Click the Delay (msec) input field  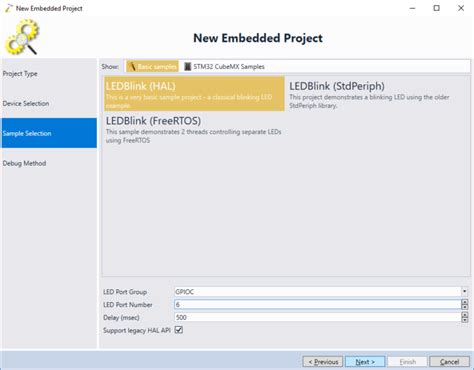(317, 317)
